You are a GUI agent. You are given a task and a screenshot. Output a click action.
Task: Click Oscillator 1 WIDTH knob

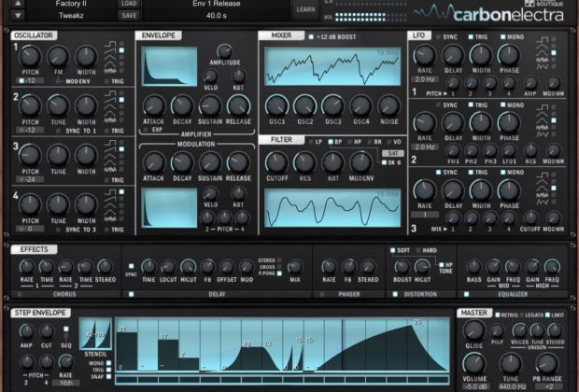tap(86, 57)
